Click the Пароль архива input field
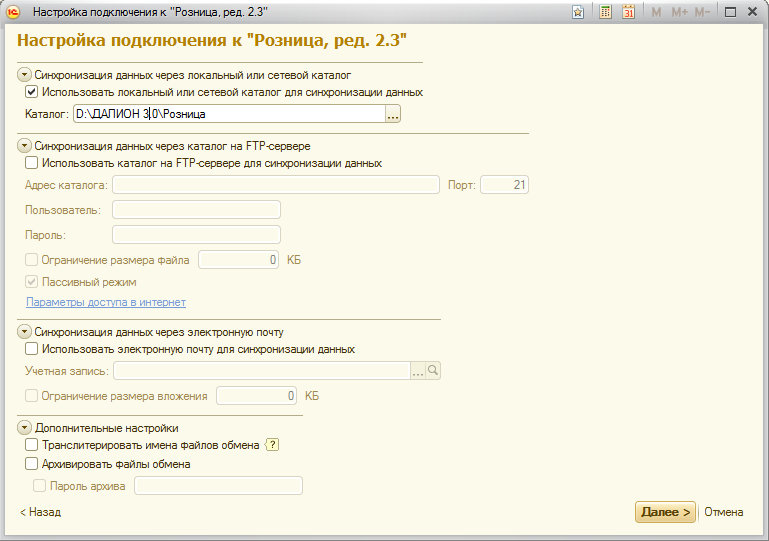Image resolution: width=769 pixels, height=541 pixels. pyautogui.click(x=218, y=486)
